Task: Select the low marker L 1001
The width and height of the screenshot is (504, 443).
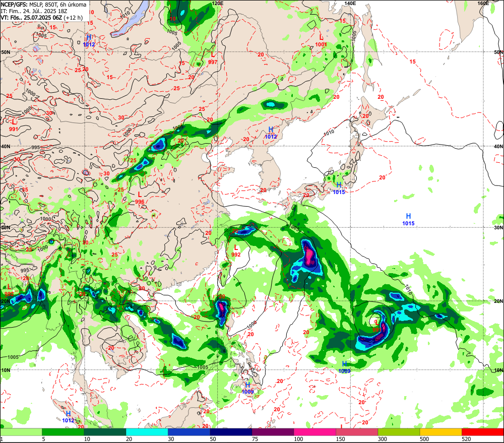Action: tap(321, 41)
